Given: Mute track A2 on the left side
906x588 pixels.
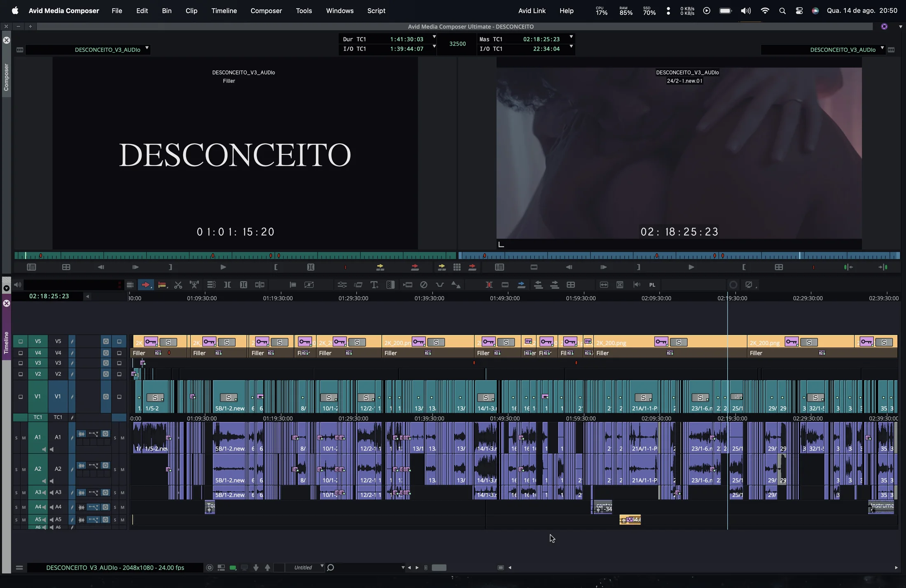Looking at the screenshot, I should coord(24,469).
